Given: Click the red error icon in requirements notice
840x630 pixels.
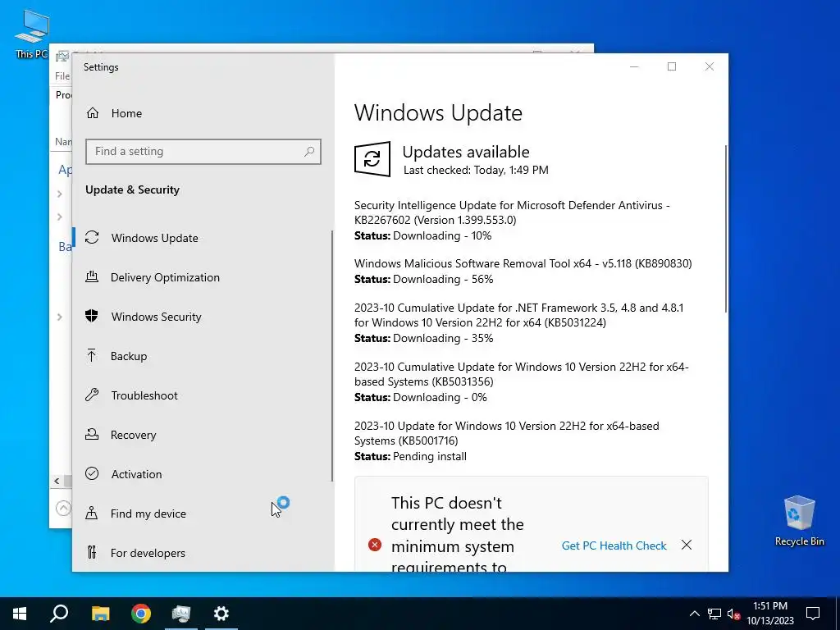Looking at the screenshot, I should point(374,545).
